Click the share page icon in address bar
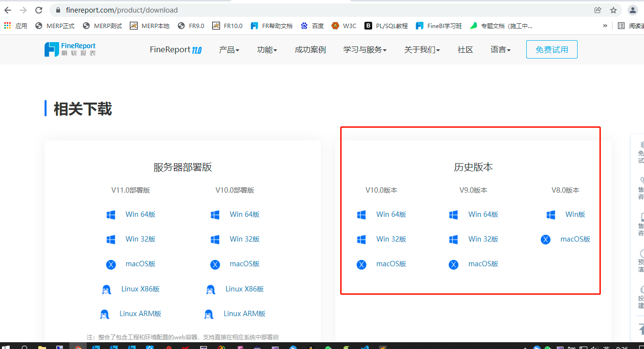The image size is (644, 349). pos(598,10)
